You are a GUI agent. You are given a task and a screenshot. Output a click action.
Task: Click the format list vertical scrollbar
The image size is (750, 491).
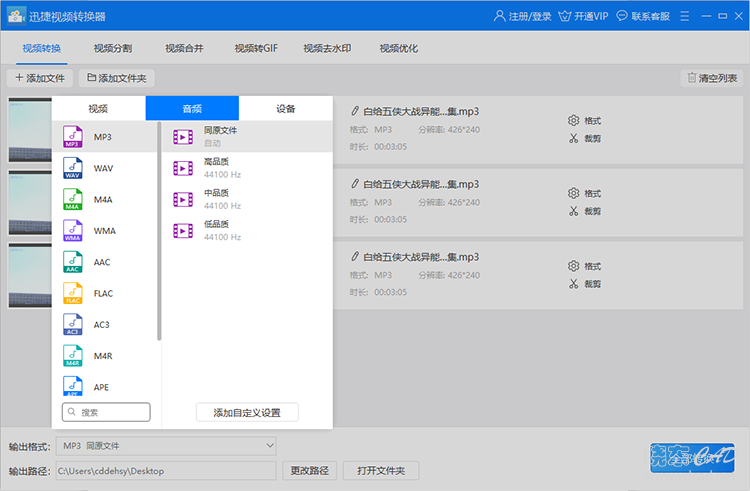tap(159, 231)
